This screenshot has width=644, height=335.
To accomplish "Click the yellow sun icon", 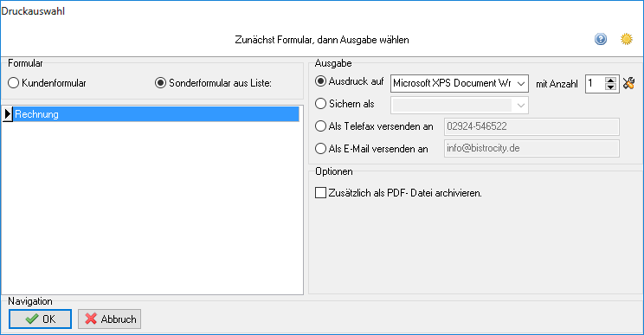I will [627, 40].
